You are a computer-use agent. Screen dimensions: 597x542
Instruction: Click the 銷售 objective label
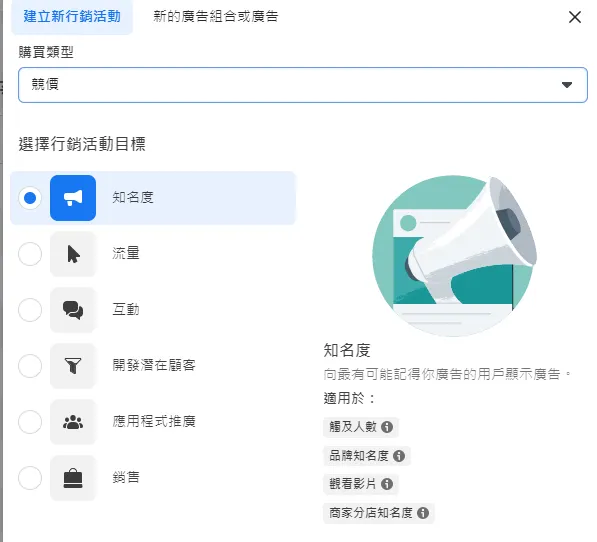pyautogui.click(x=126, y=477)
